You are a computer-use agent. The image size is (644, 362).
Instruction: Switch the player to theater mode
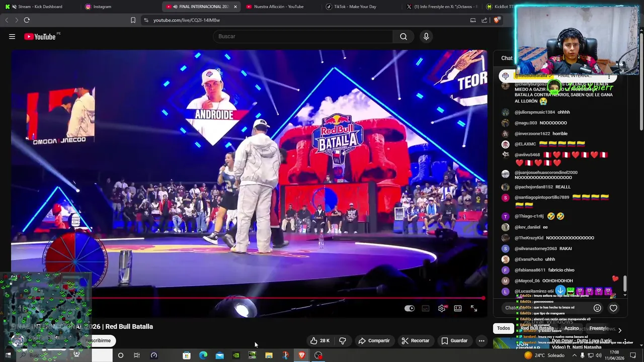[458, 308]
